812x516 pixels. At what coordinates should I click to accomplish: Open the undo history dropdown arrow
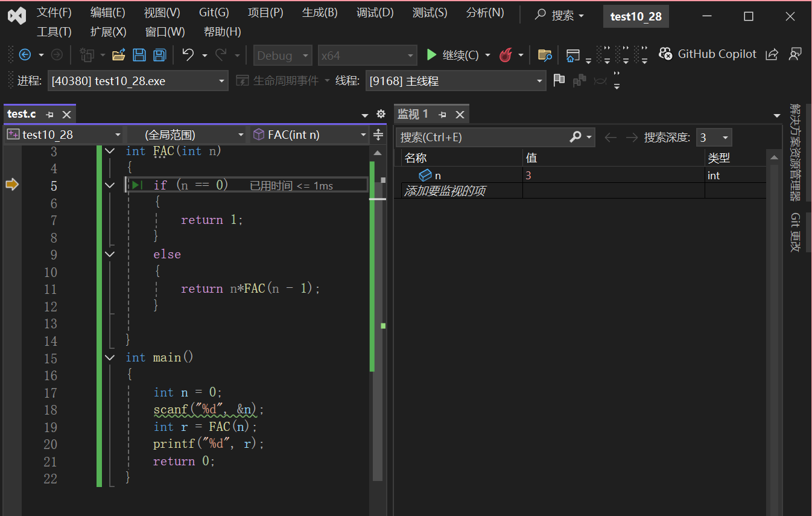[x=205, y=56]
